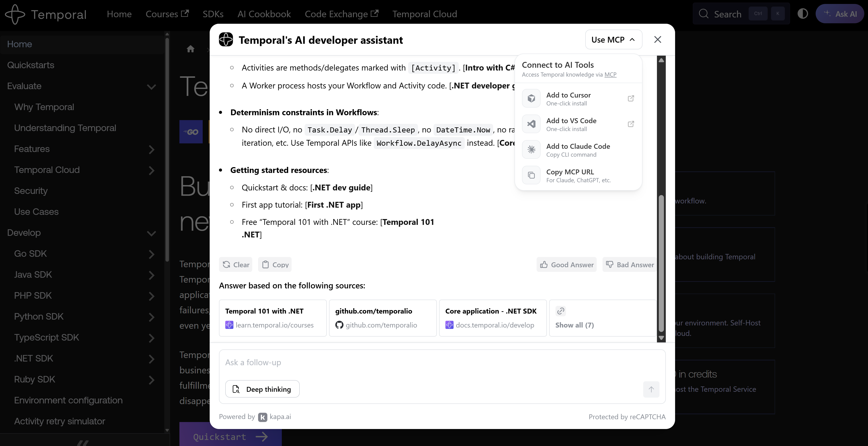Select Temporal Cloud in the top navigation
The height and width of the screenshot is (446, 868).
424,14
